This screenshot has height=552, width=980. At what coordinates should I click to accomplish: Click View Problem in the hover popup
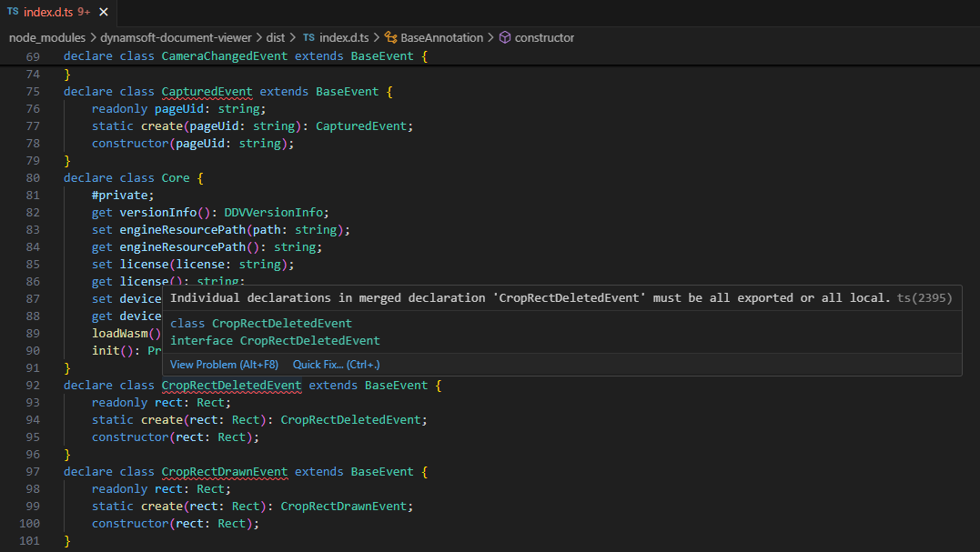(x=224, y=365)
